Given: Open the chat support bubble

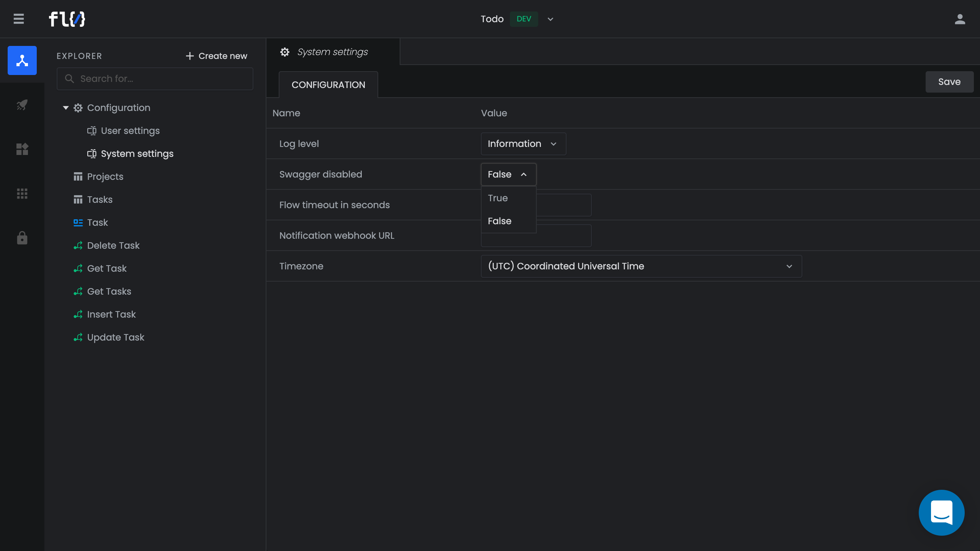Looking at the screenshot, I should 941,512.
